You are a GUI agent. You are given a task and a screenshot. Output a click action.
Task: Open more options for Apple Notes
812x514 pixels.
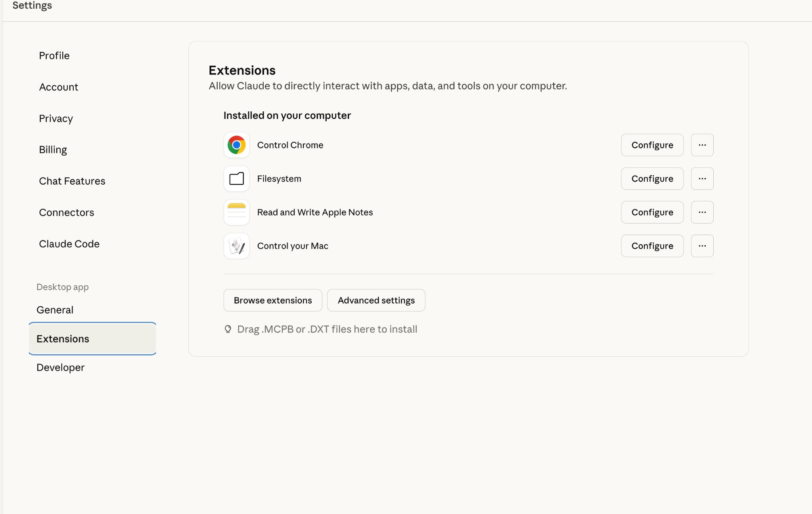(702, 212)
